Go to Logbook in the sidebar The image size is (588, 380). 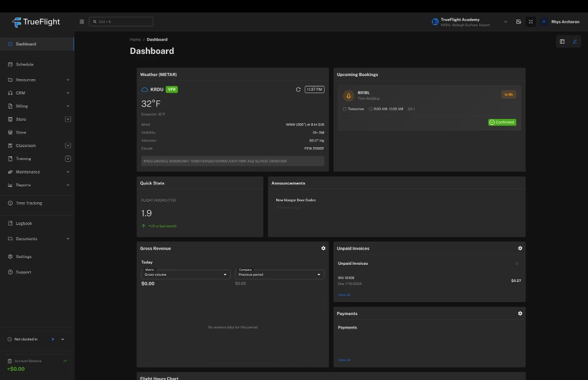coord(24,223)
